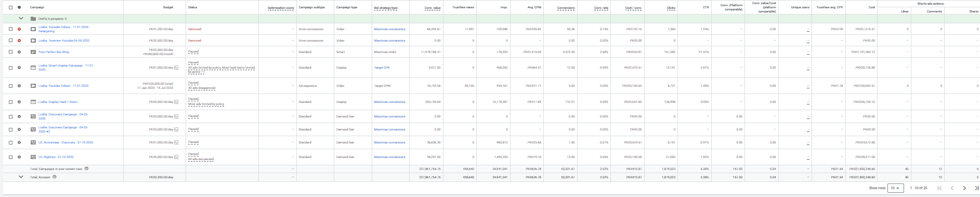The width and height of the screenshot is (980, 197).
Task: Open LO: Nighties - 21-10-2020 campaign link
Action: (56, 157)
